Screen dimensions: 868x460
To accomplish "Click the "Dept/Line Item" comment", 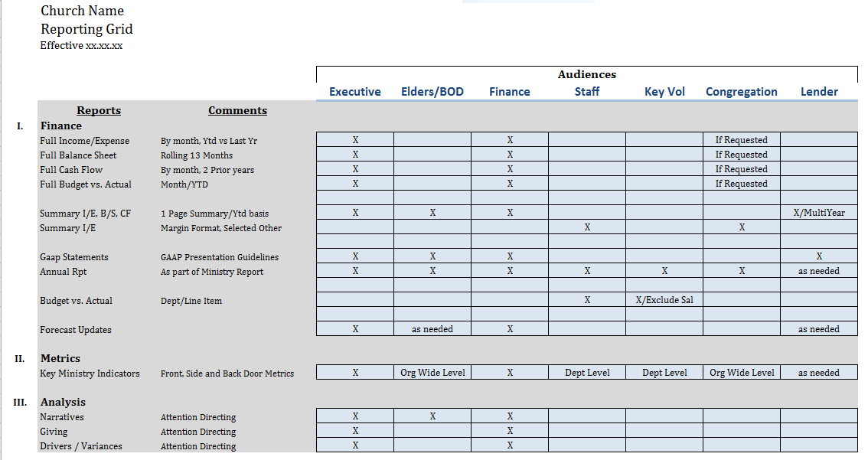I will point(191,301).
